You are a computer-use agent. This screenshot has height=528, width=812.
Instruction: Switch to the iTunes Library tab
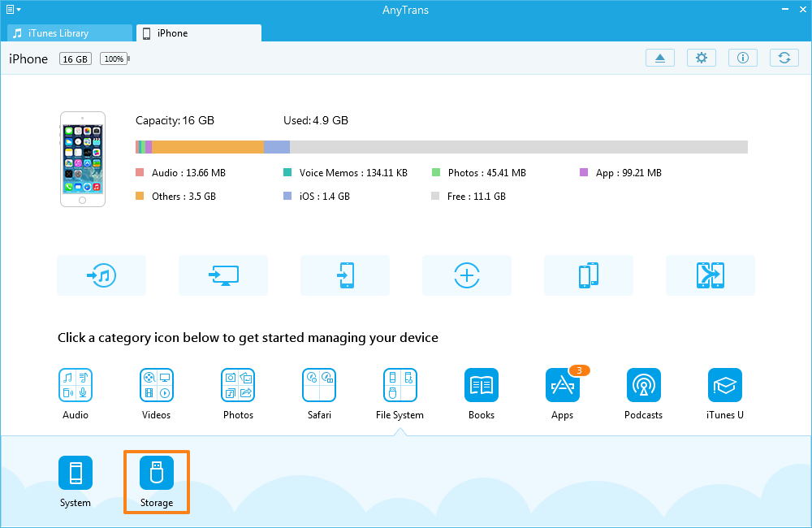point(69,33)
